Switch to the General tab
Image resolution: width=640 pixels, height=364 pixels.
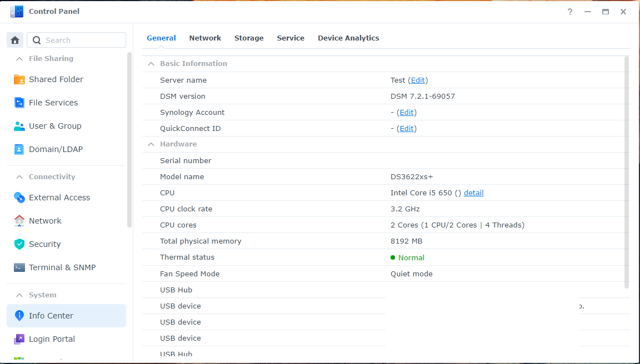tap(161, 38)
